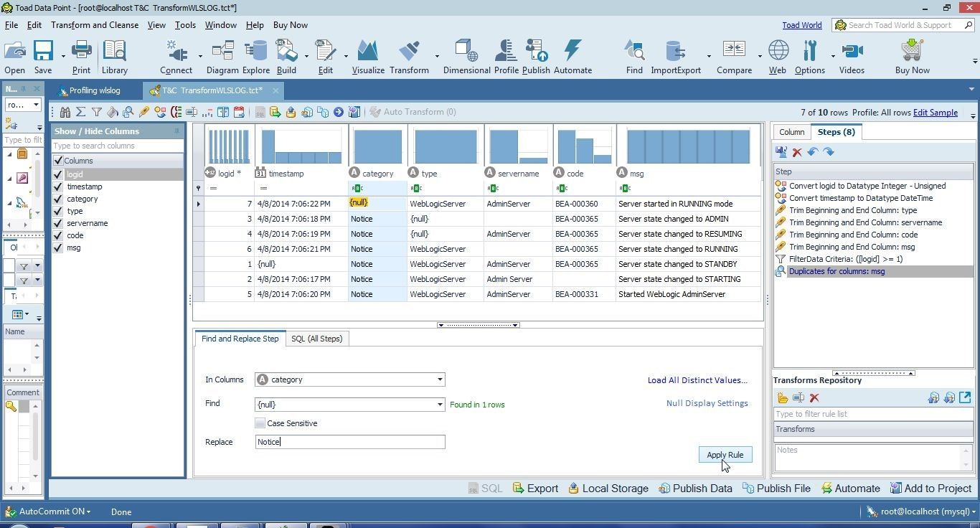Open the Find value dropdown
This screenshot has width=980, height=528.
click(439, 405)
